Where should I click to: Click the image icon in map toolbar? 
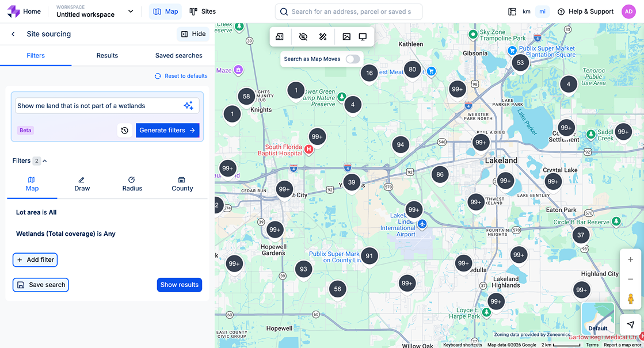click(346, 37)
